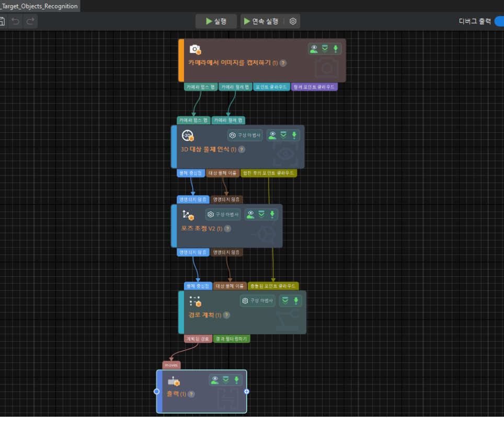Open 구성 마법사 on 경로 계획 step
The image size is (504, 423).
[258, 300]
